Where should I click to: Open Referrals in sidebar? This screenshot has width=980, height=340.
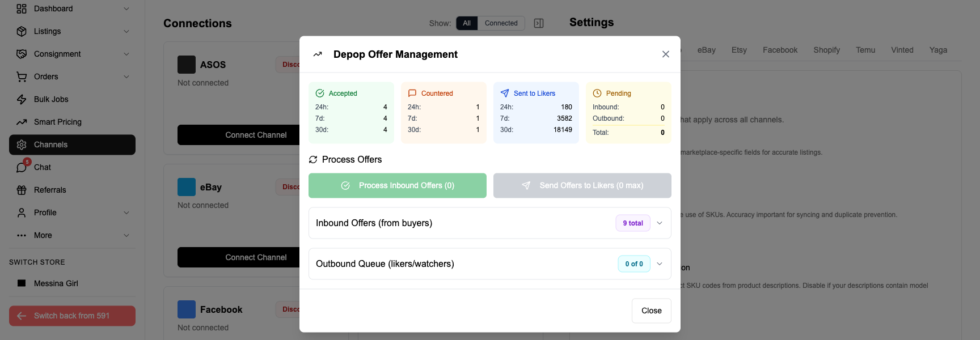point(72,190)
